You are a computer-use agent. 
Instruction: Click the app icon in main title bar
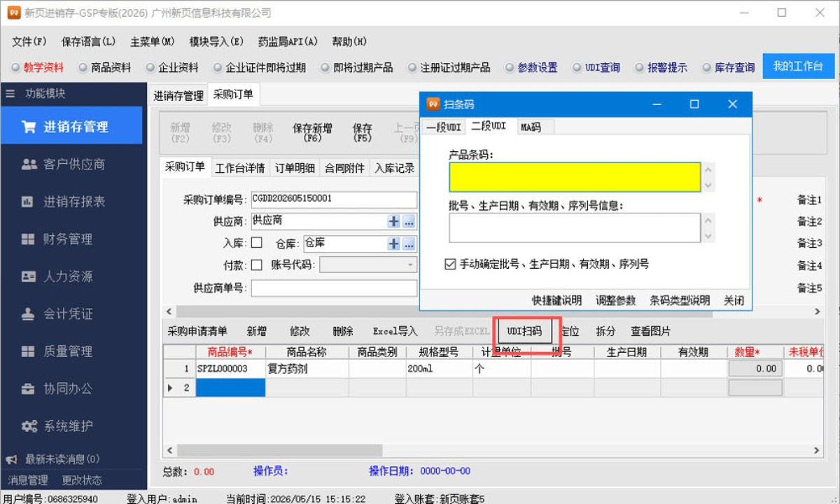(x=13, y=13)
